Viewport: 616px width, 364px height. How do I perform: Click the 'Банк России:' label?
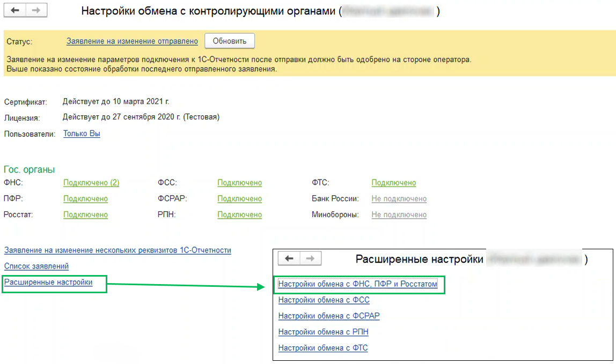tap(335, 199)
